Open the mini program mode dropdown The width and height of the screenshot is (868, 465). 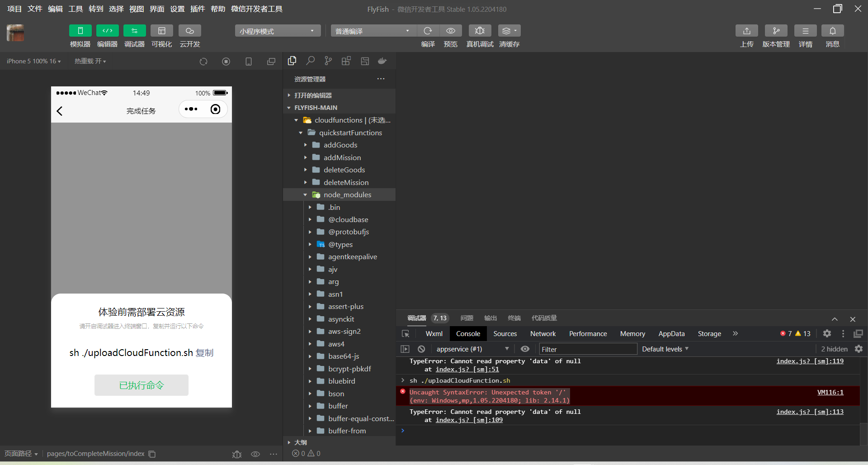[x=278, y=31]
